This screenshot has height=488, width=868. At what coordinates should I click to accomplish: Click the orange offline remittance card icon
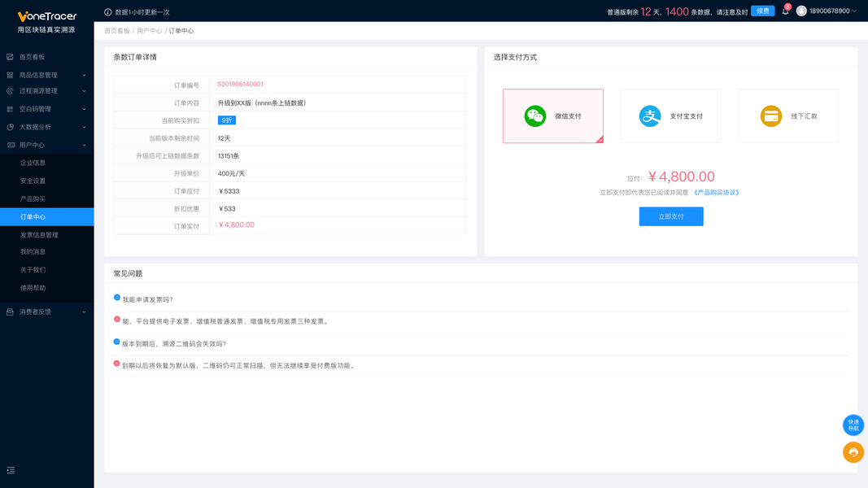(770, 116)
